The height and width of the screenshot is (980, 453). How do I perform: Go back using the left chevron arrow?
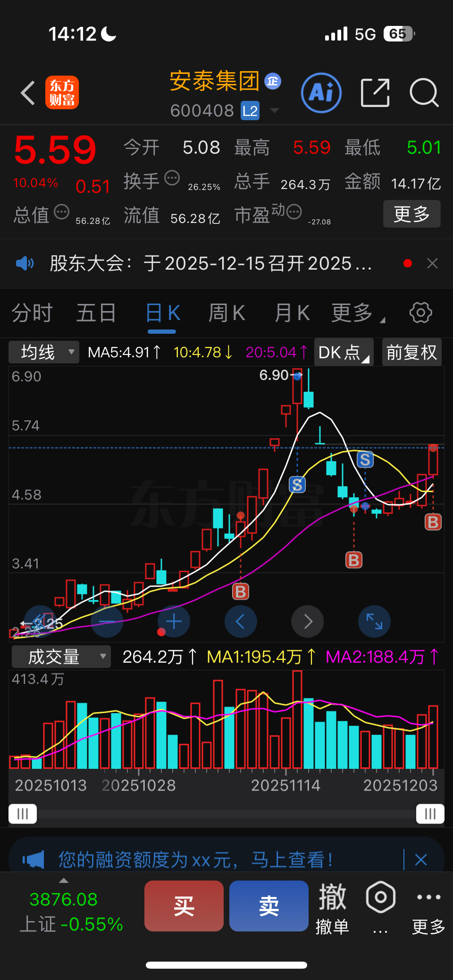(28, 92)
